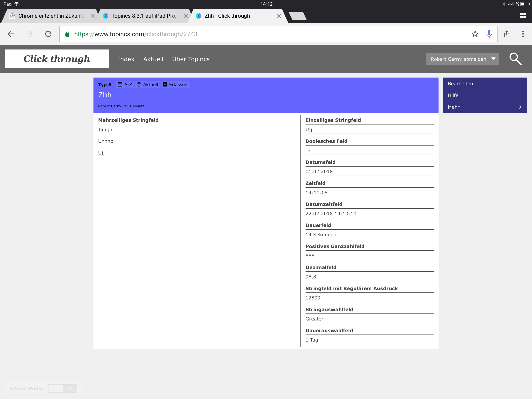
Task: Go back with the arrow icon
Action: [11, 34]
